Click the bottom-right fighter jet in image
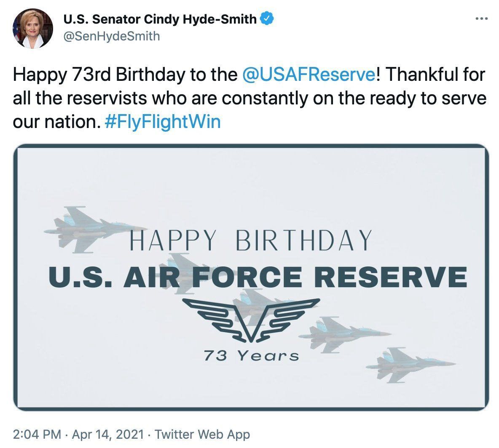Image resolution: width=499 pixels, height=448 pixels. (405, 365)
